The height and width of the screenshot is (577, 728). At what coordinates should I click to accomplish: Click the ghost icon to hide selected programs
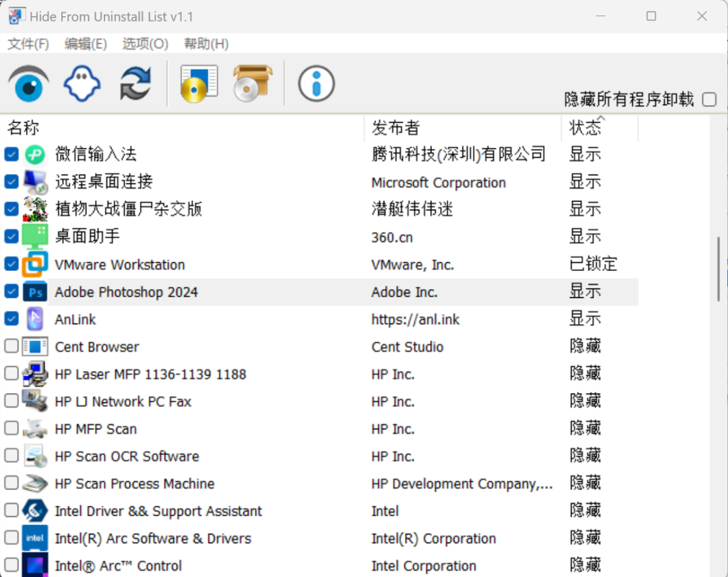coord(82,84)
